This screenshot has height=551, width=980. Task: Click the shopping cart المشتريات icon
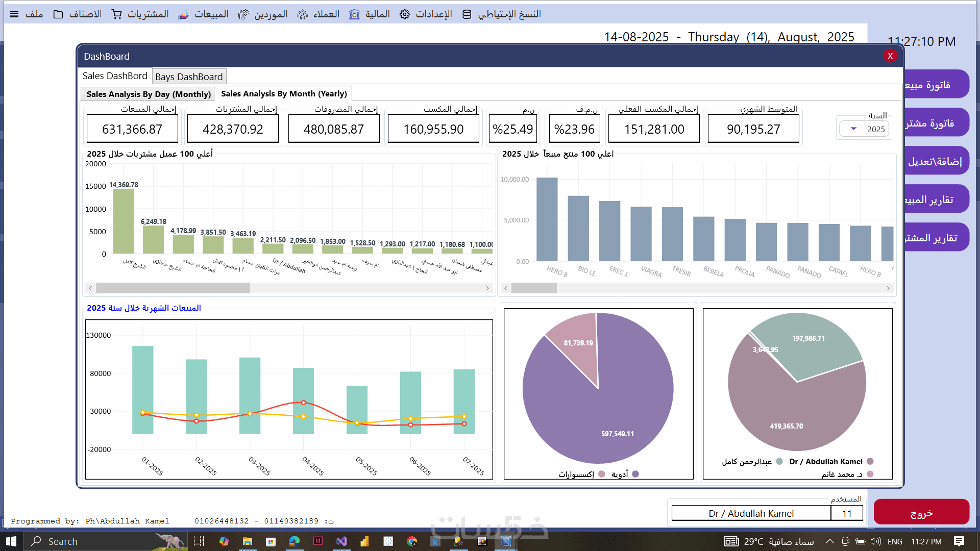(x=117, y=14)
